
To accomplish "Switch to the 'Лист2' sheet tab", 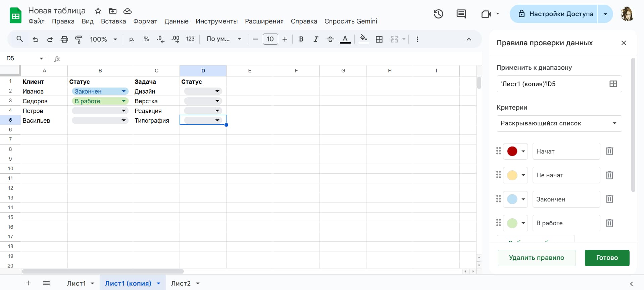I will point(181,283).
